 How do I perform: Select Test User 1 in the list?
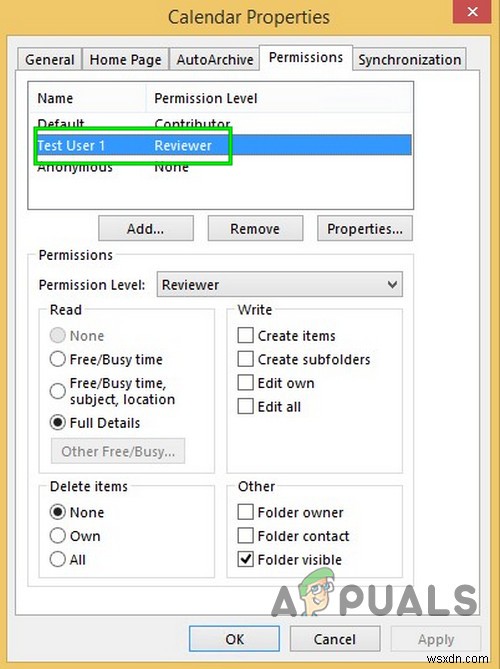[221, 145]
